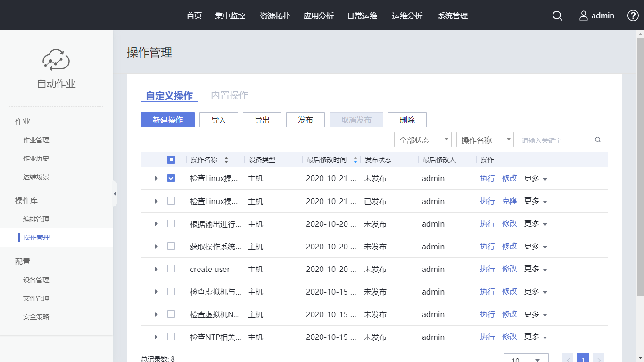Open the 日常运维 top menu
644x362 pixels.
362,16
